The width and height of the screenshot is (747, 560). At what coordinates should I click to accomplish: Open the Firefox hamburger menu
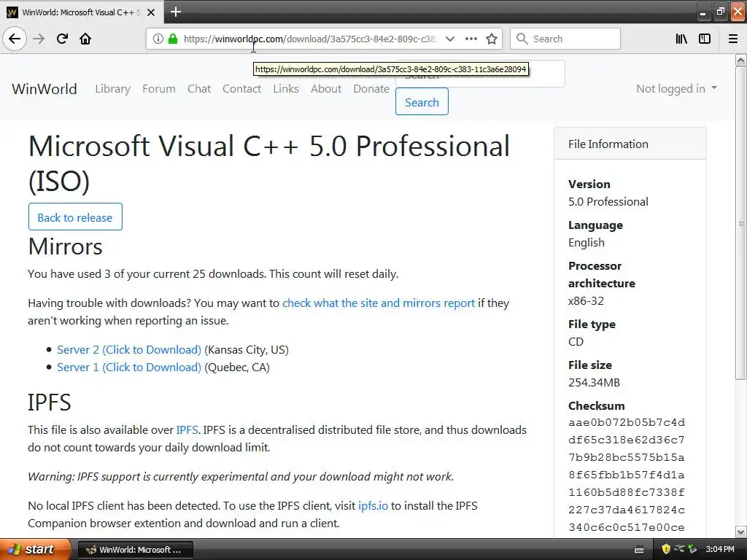(733, 39)
